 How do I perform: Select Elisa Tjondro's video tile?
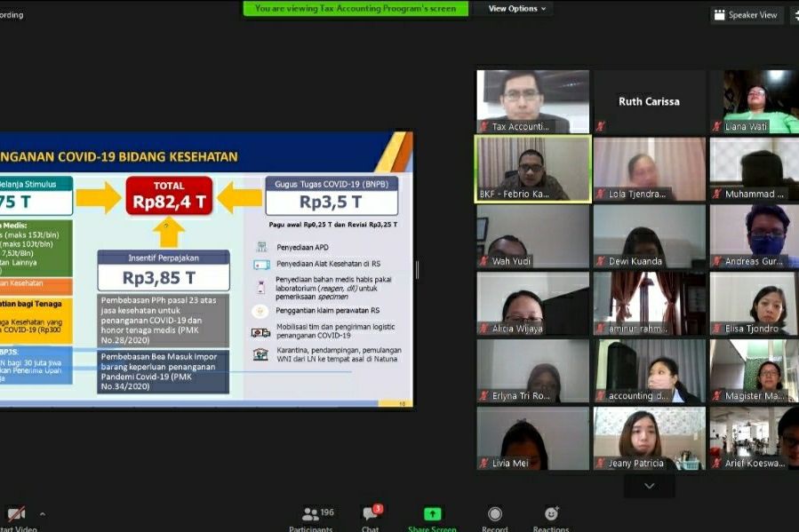(755, 304)
